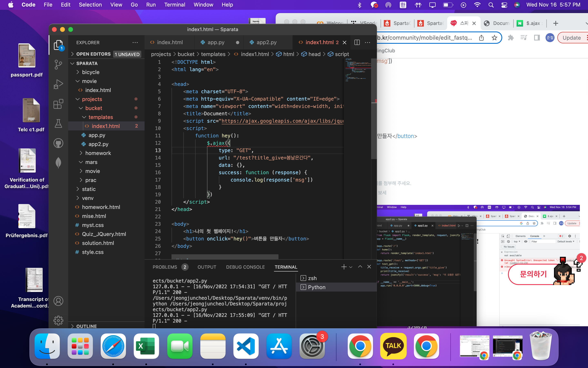This screenshot has height=368, width=588.
Task: Collapse the bucket folder
Action: pyautogui.click(x=106, y=108)
